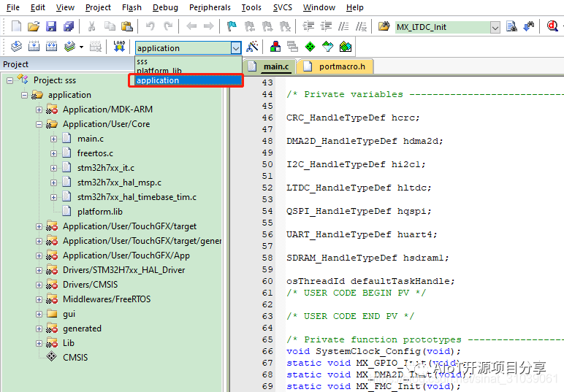Open batch build dropdown arrow
The width and height of the screenshot is (564, 392).
81,47
